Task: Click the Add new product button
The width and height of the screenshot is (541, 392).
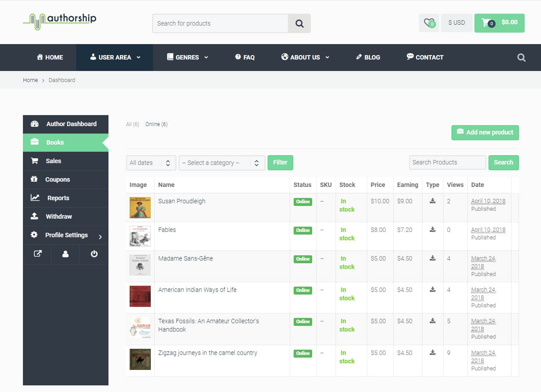Action: pos(485,132)
